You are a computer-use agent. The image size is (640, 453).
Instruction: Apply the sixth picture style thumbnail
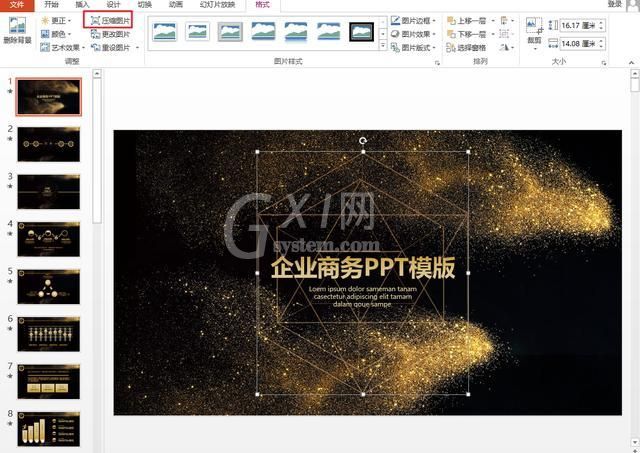pyautogui.click(x=329, y=32)
